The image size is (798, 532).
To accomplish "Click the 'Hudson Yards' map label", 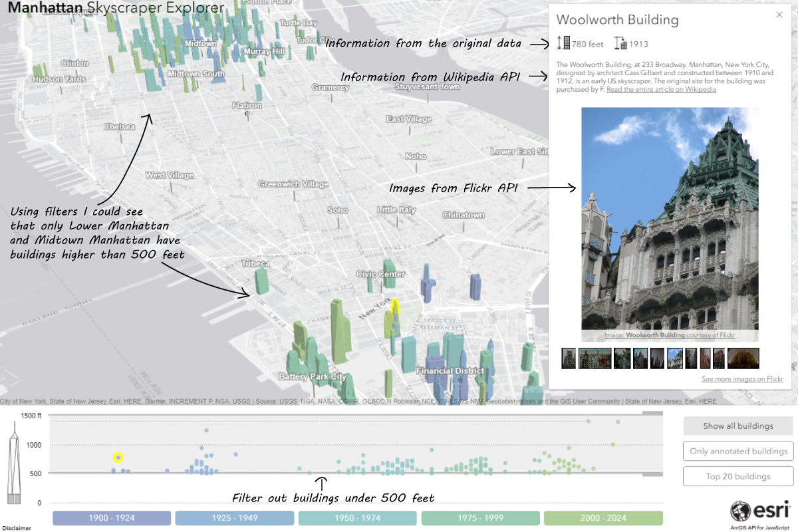I will [59, 79].
